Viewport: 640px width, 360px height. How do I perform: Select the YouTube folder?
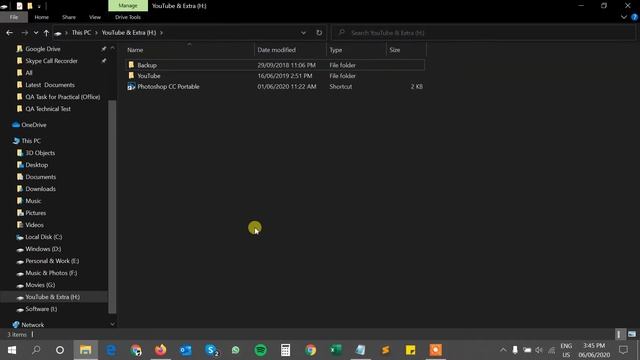149,76
